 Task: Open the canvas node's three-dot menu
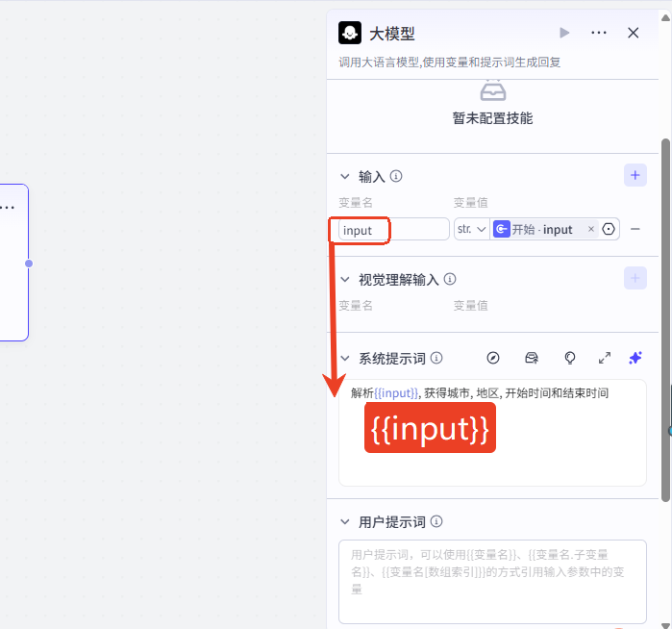point(8,208)
